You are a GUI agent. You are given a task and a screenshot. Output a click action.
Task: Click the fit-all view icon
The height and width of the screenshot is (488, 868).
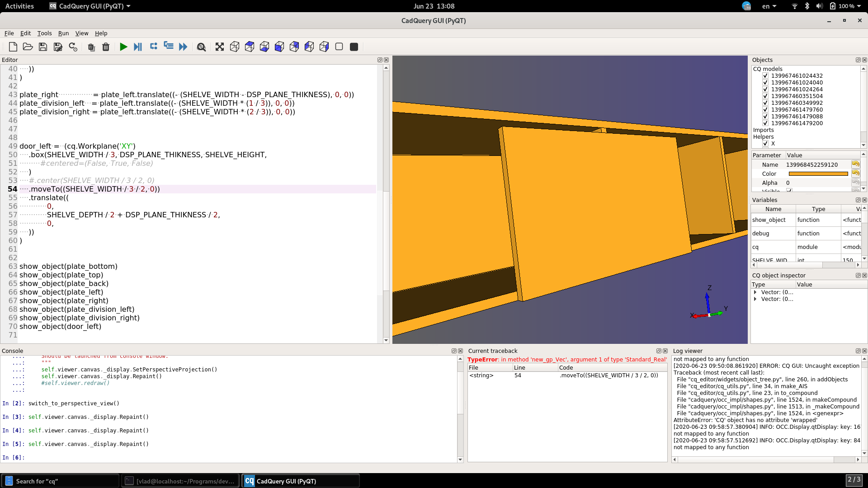point(219,47)
